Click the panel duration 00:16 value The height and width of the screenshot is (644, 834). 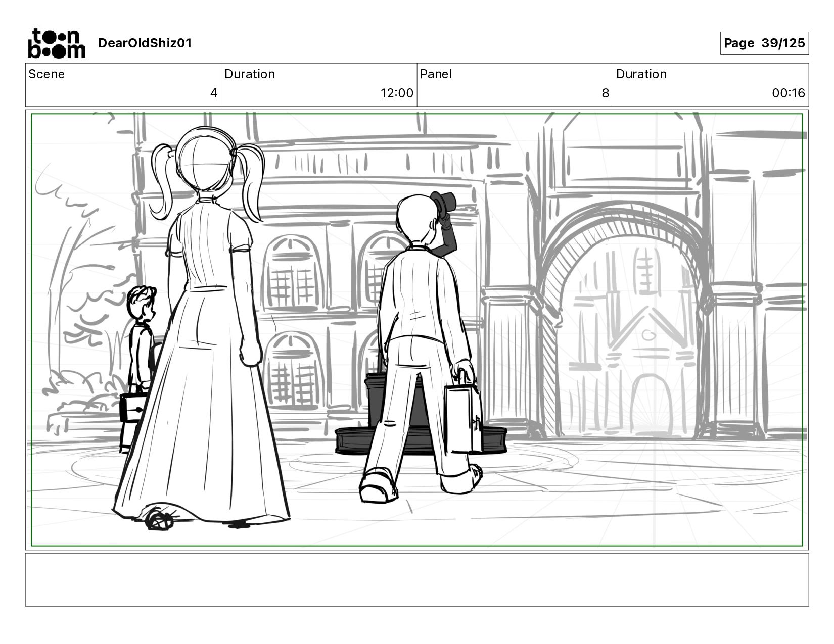pos(788,93)
